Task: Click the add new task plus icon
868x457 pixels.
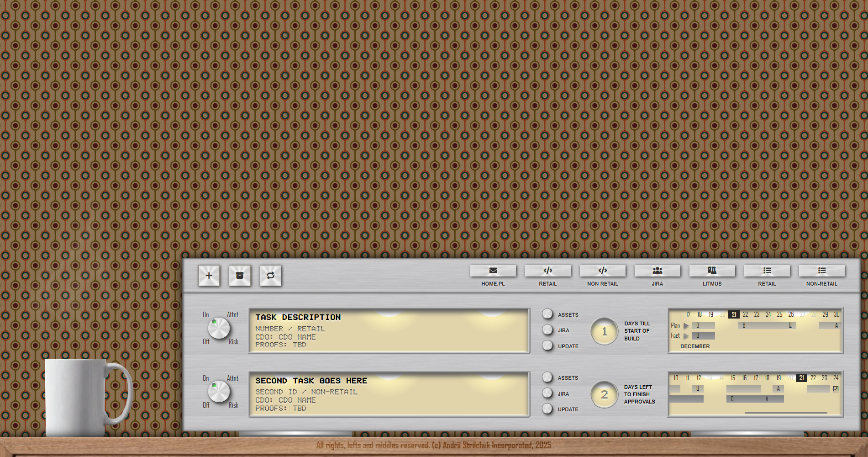Action: [x=209, y=276]
